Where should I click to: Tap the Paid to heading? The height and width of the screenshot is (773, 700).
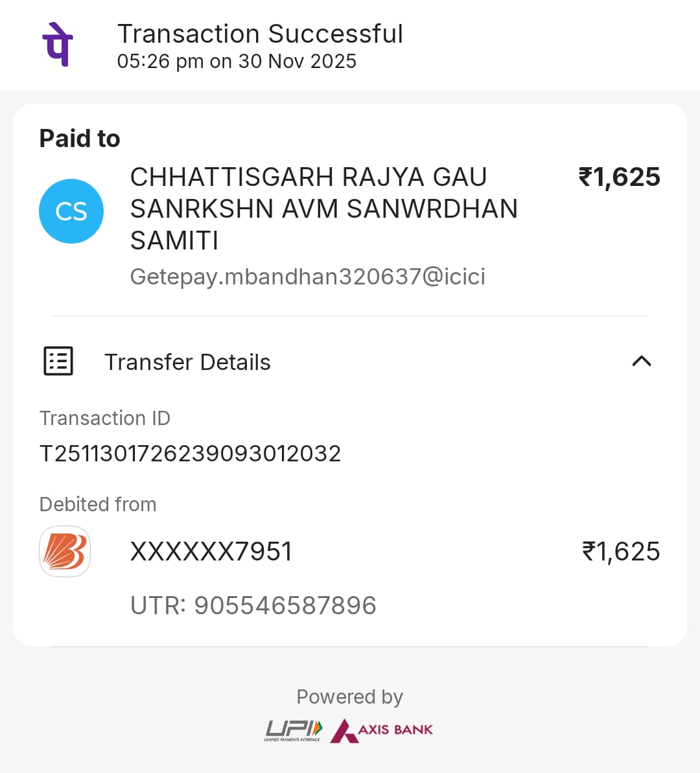(80, 139)
